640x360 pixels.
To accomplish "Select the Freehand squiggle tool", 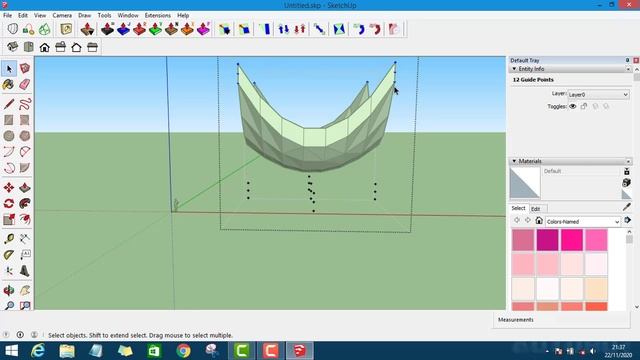I will point(25,104).
